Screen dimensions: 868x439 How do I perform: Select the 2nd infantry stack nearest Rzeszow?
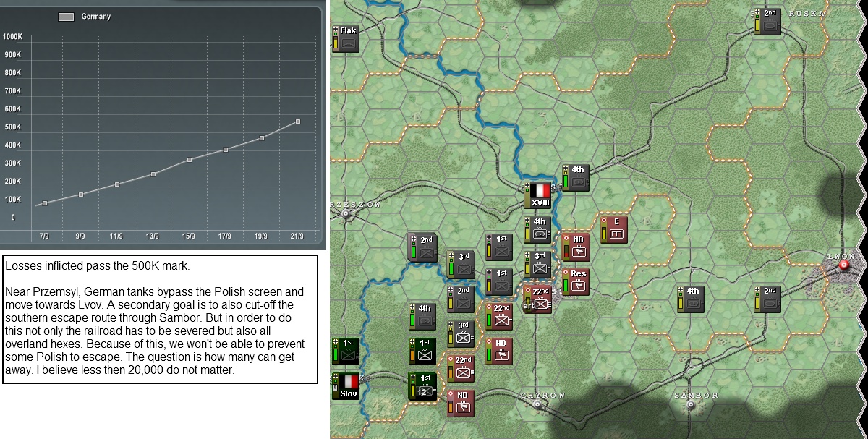click(423, 248)
